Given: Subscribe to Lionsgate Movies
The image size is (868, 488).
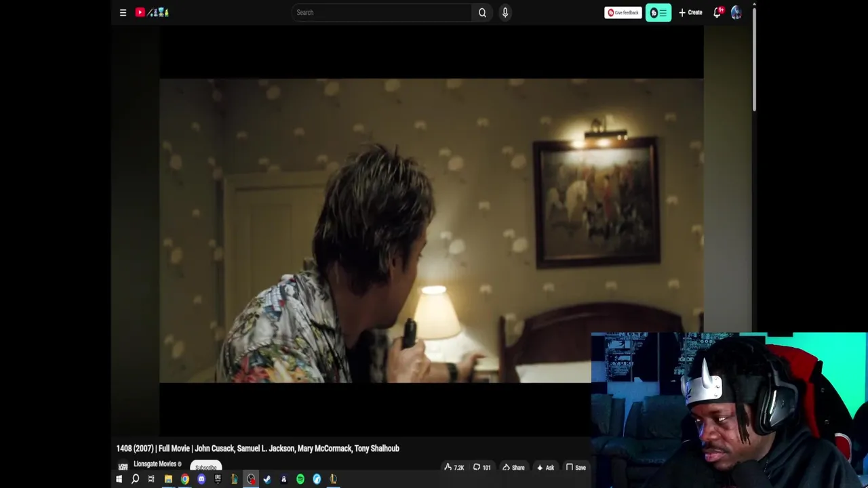Looking at the screenshot, I should (205, 467).
